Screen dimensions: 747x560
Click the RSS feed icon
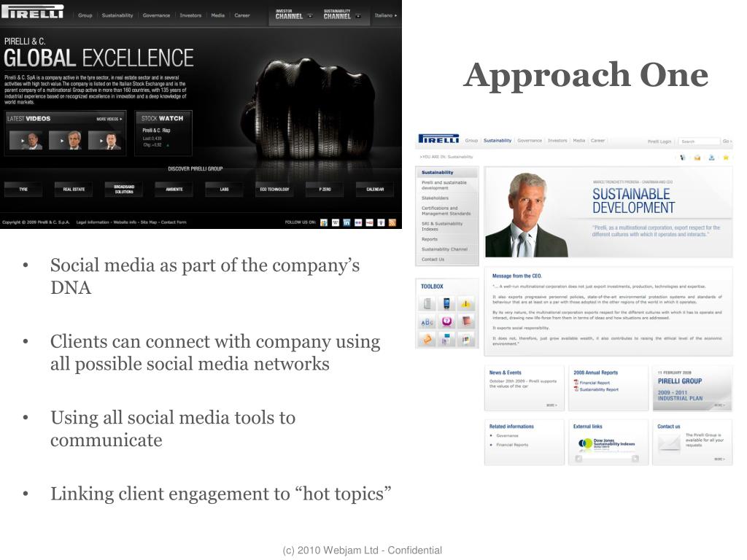coord(392,222)
